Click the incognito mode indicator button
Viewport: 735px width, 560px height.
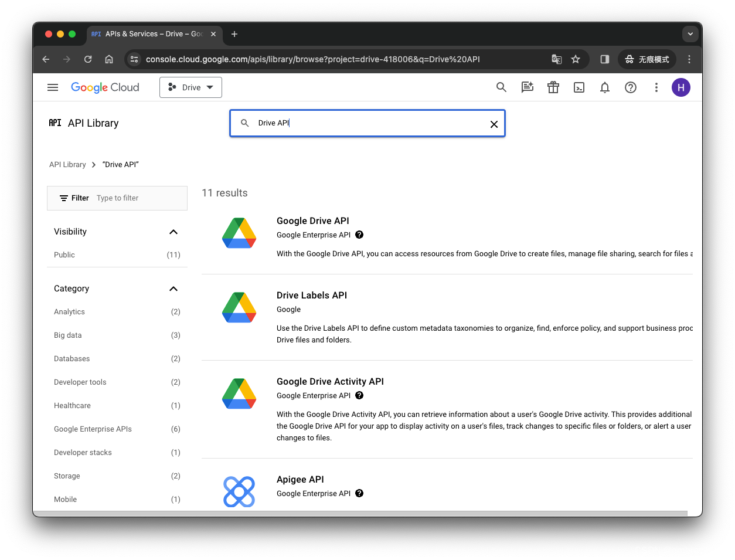[x=647, y=59]
